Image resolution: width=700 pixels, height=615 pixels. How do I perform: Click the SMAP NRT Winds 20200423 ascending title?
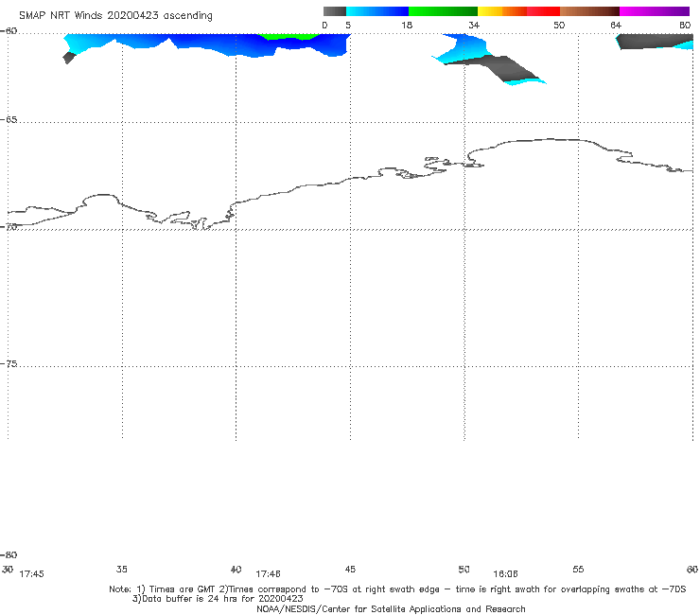115,16
